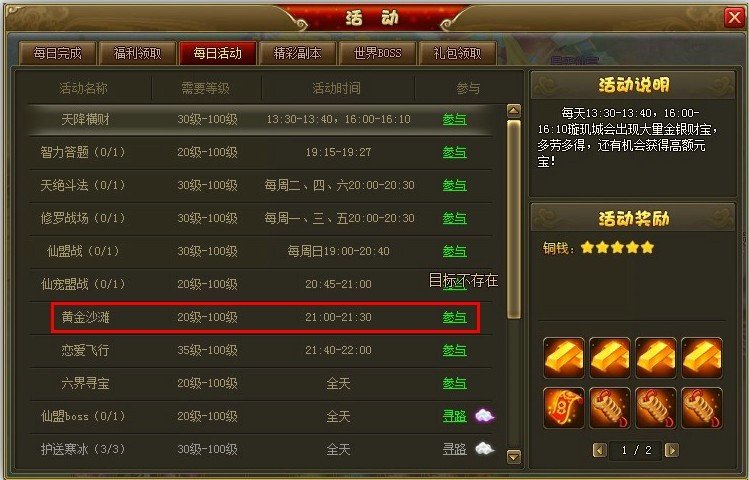Select the last coin string reward icon

(702, 408)
